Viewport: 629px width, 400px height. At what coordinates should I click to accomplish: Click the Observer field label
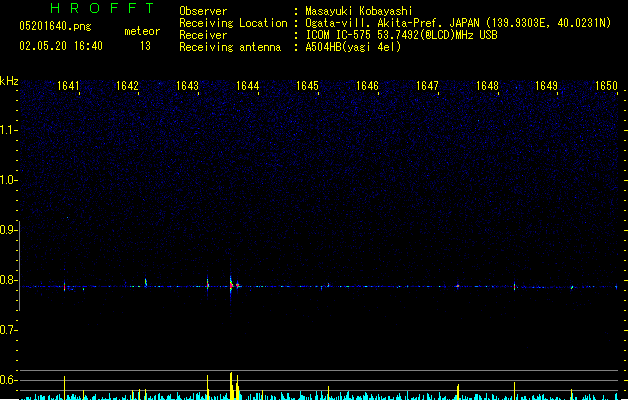pos(203,11)
